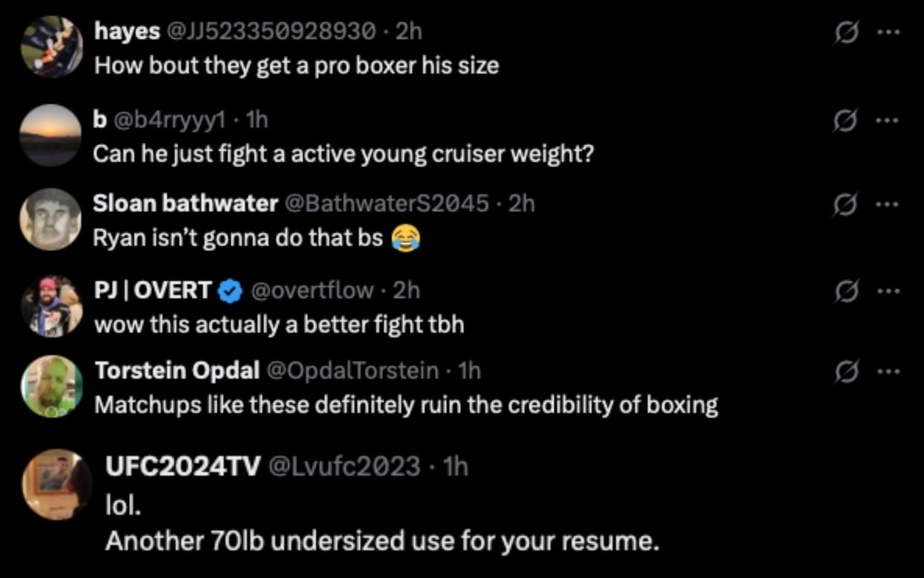Open more options on Sloan bathwater's reply
This screenshot has width=924, height=578.
[x=887, y=204]
